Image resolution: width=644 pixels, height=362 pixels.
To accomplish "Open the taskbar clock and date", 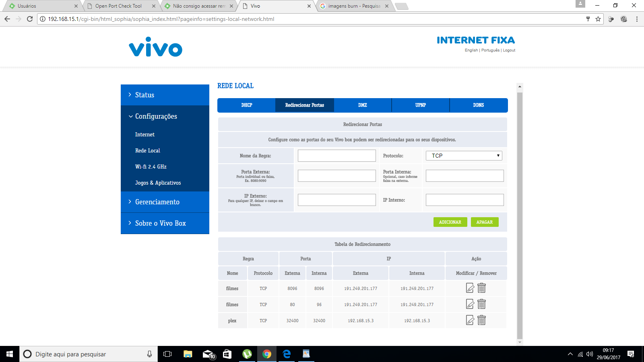I will [x=608, y=354].
